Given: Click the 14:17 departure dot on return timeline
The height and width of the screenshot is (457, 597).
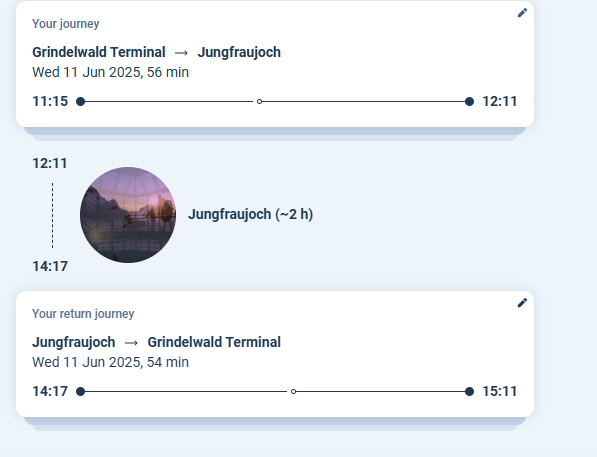Looking at the screenshot, I should coord(80,391).
